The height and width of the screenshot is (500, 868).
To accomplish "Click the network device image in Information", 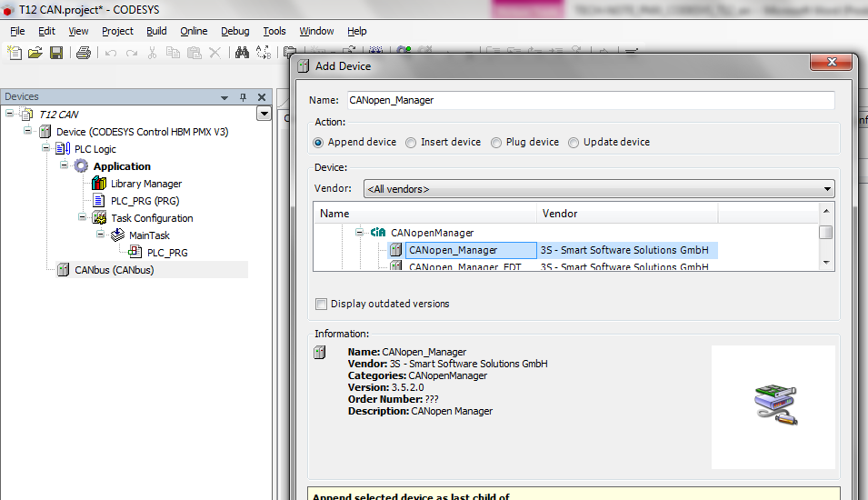I will [x=775, y=405].
